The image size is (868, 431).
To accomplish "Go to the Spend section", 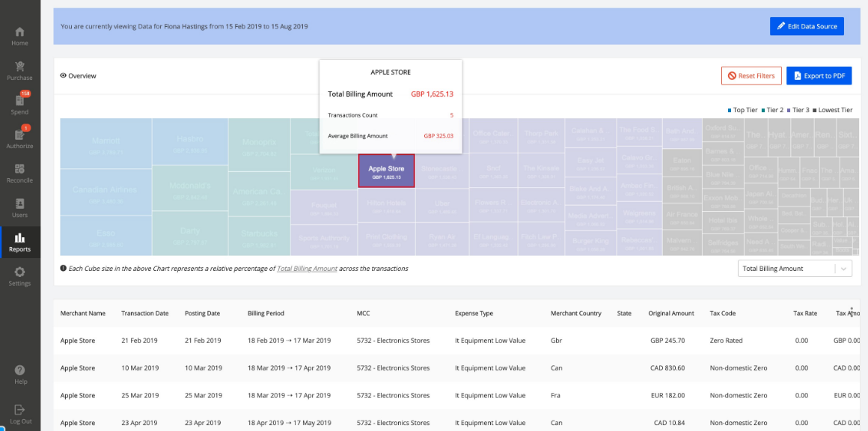I will 20,105.
